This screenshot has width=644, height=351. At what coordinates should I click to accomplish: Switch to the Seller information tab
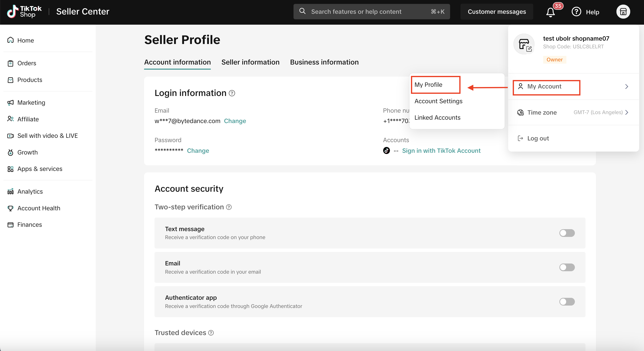point(250,62)
